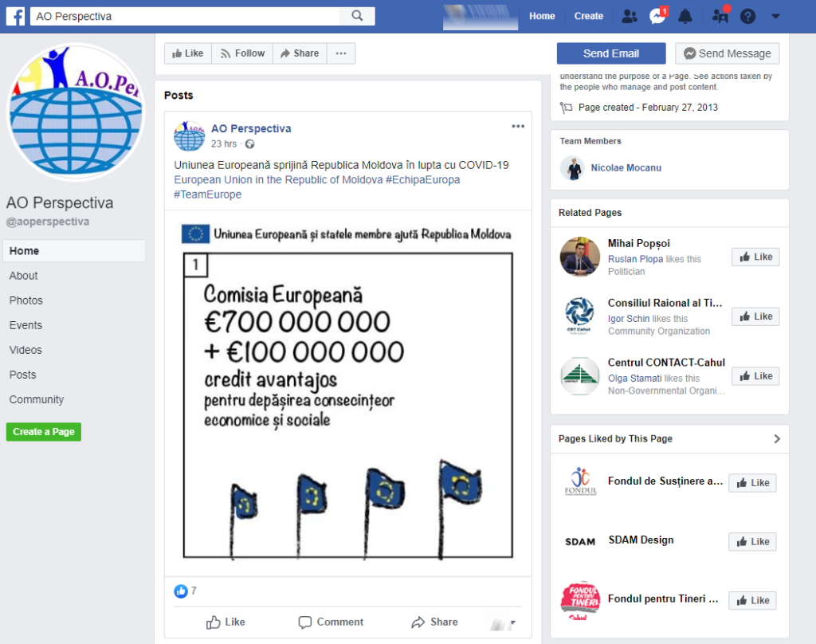Open the European Commission post image
The height and width of the screenshot is (644, 816).
(347, 392)
